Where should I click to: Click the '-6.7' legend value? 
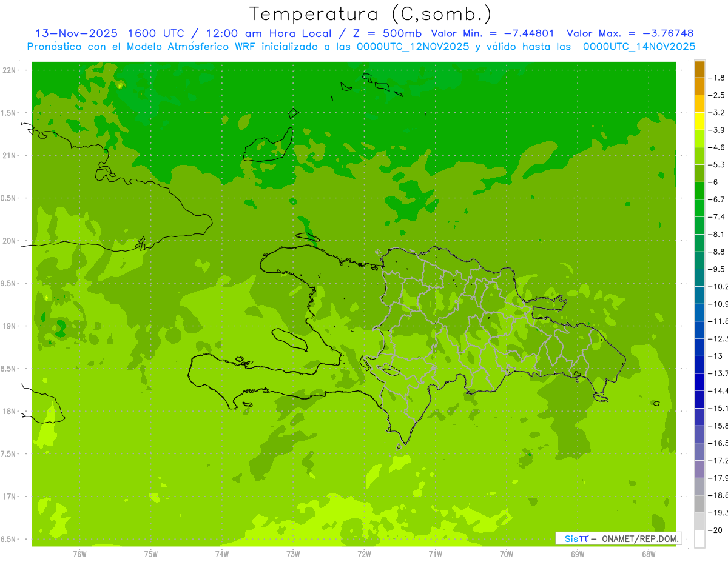(x=717, y=199)
